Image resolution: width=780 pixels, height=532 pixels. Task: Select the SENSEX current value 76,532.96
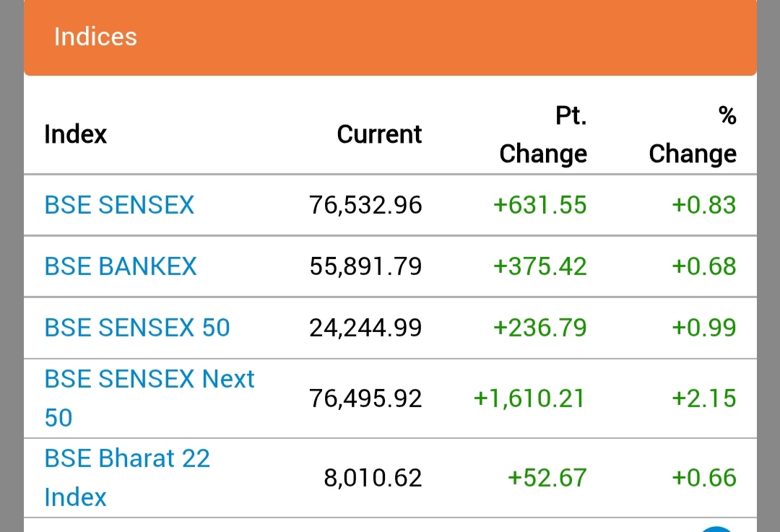(365, 205)
